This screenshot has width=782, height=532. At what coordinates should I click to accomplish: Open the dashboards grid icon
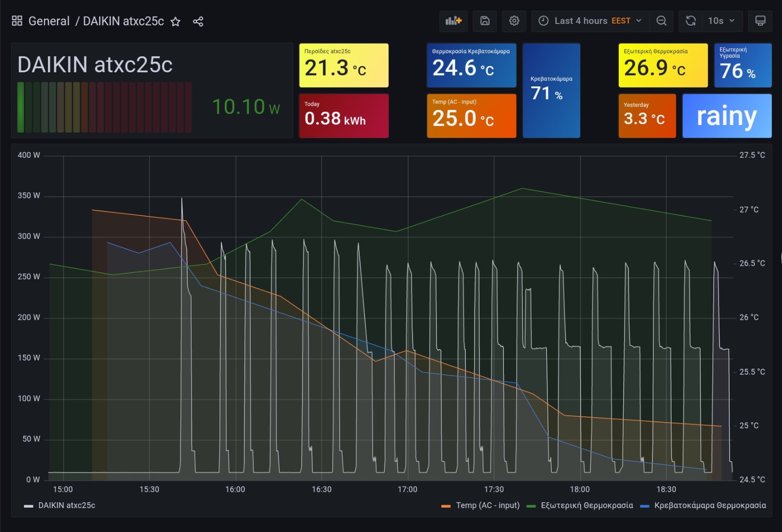click(17, 21)
